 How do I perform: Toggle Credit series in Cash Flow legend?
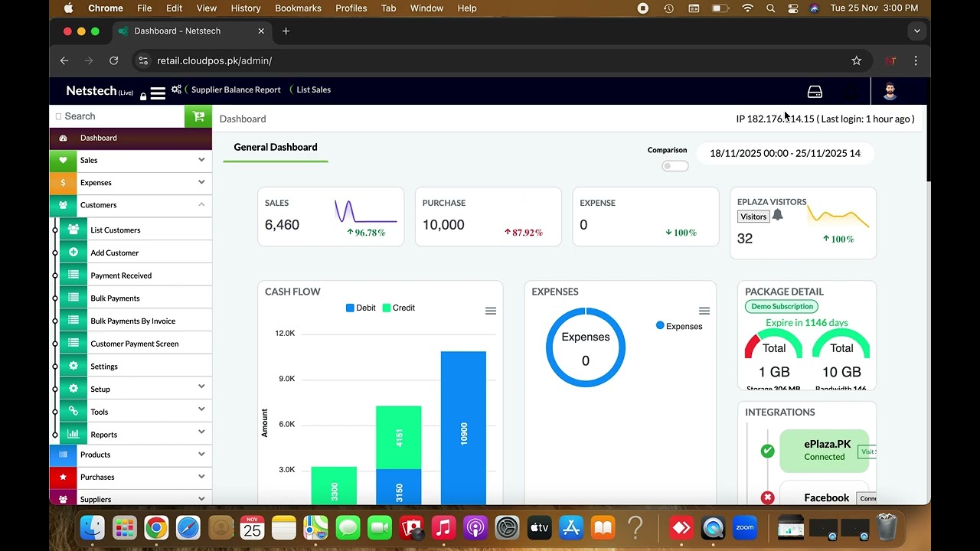[398, 308]
